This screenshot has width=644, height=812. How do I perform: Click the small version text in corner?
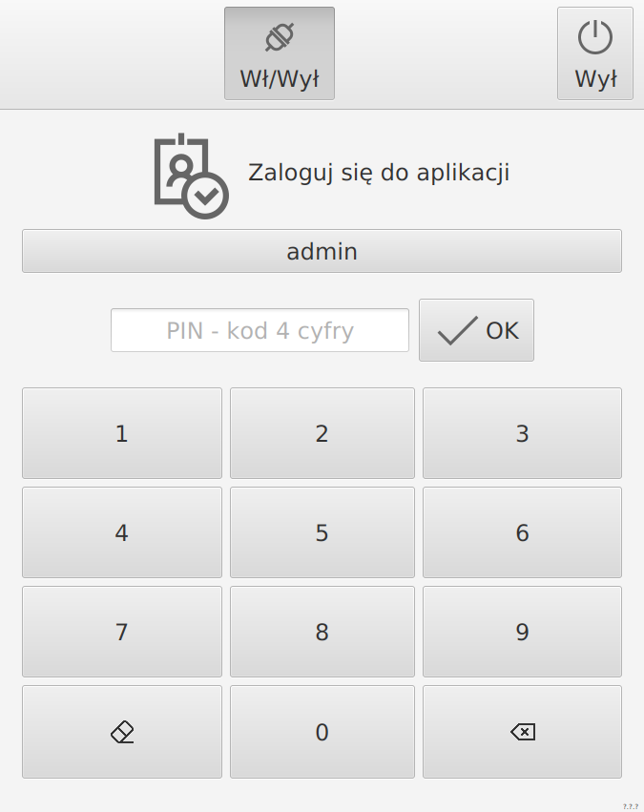pyautogui.click(x=630, y=806)
